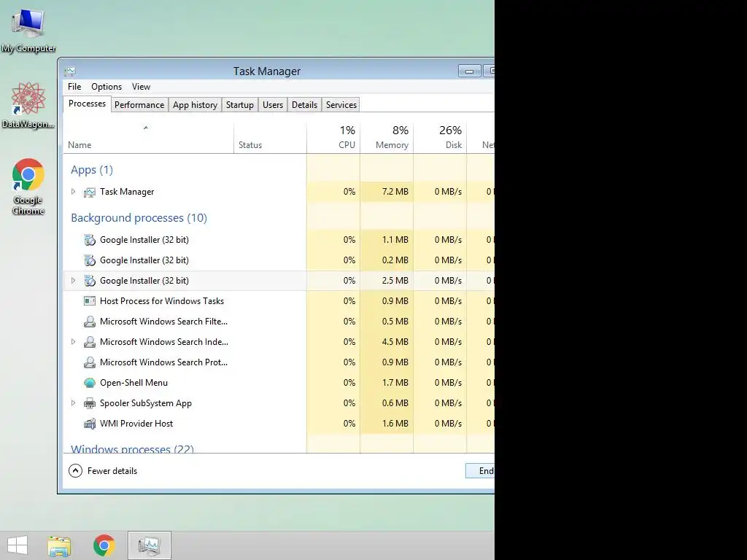
Task: Expand Google Installer row with 2.5 MB
Action: pos(74,281)
